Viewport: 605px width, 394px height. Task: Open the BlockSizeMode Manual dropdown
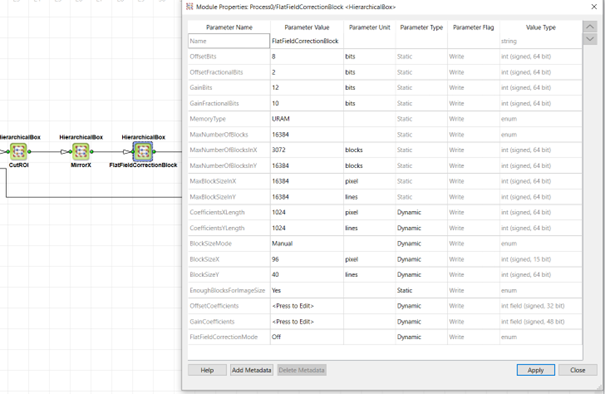(x=307, y=244)
